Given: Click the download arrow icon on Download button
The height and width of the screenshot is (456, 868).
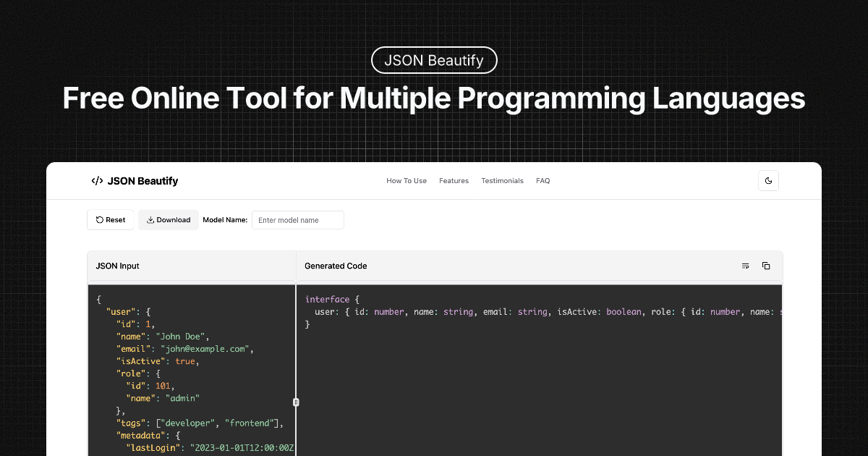Looking at the screenshot, I should click(149, 219).
